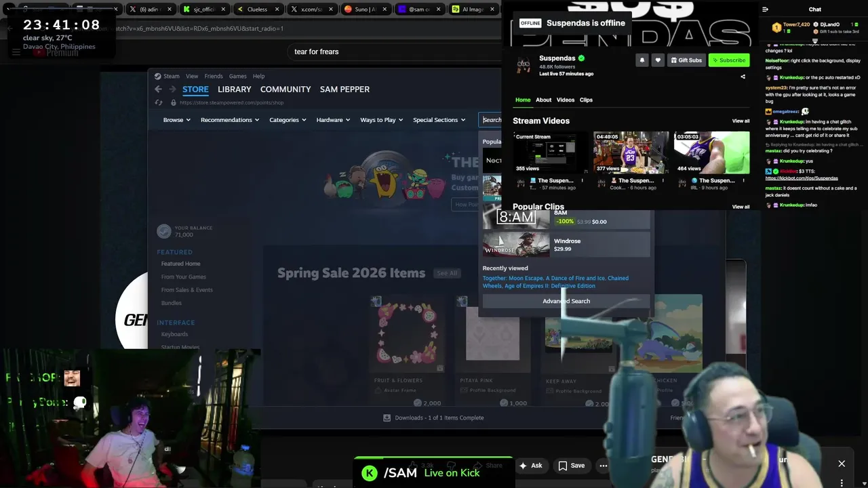Click View all for Stream Videos
Screen dimensions: 868x488
[741, 121]
